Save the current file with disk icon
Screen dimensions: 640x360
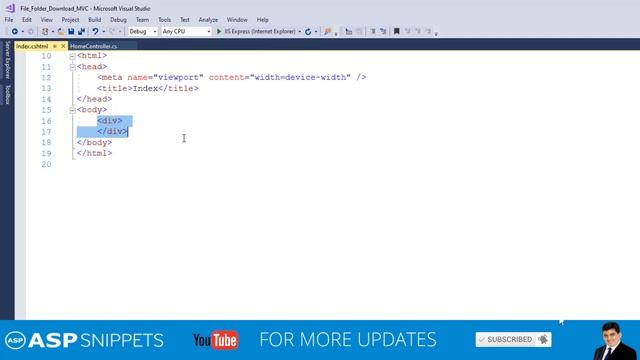pyautogui.click(x=71, y=31)
